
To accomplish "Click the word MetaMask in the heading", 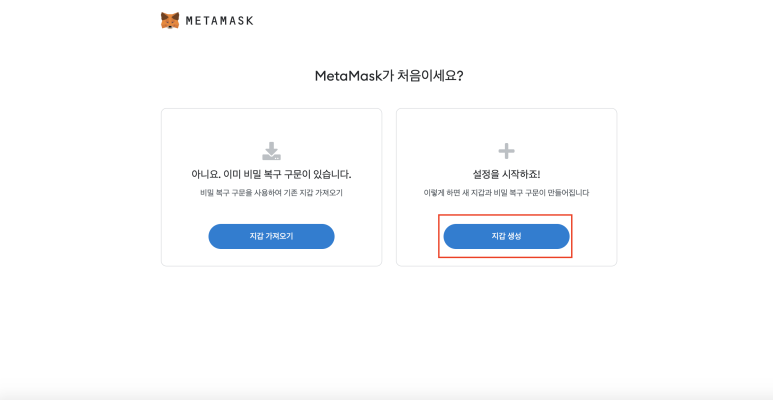I will click(x=343, y=76).
